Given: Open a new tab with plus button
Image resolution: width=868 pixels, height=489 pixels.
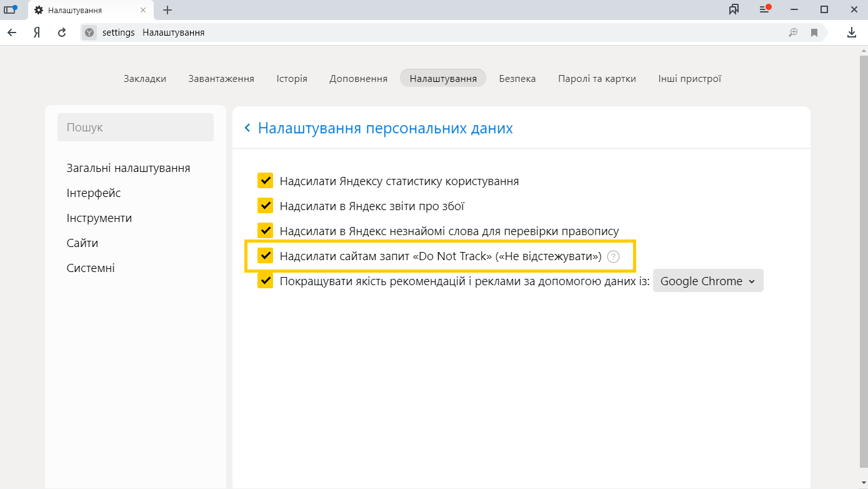Looking at the screenshot, I should click(167, 10).
